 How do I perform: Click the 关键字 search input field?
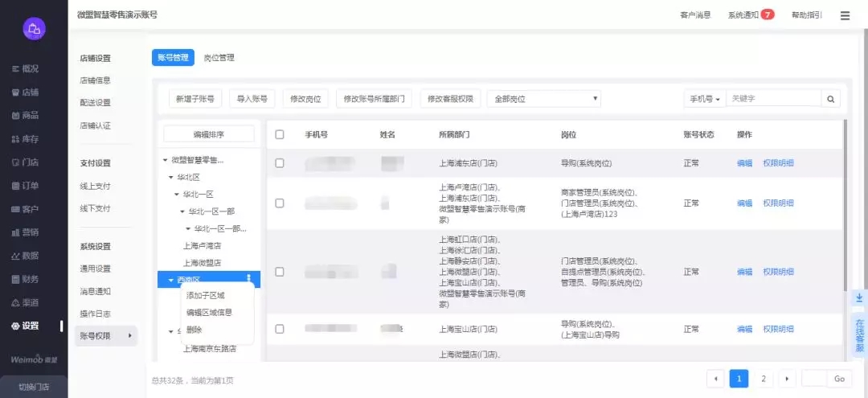point(772,98)
